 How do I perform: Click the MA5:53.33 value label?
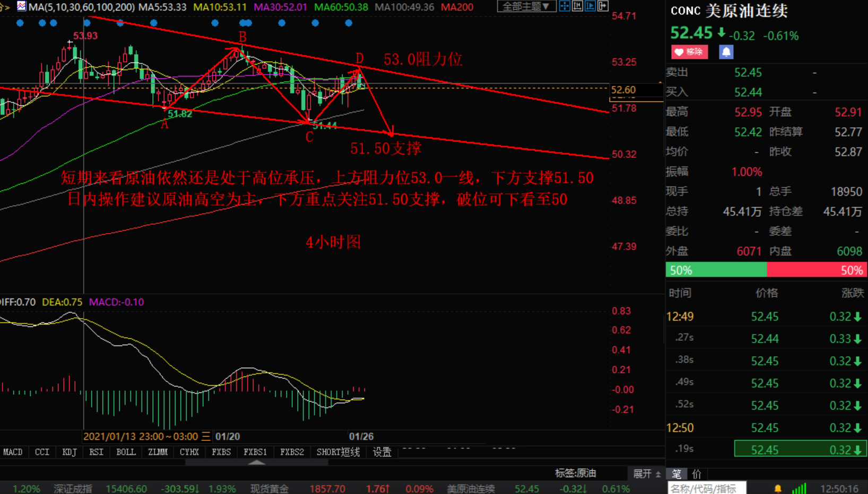162,7
